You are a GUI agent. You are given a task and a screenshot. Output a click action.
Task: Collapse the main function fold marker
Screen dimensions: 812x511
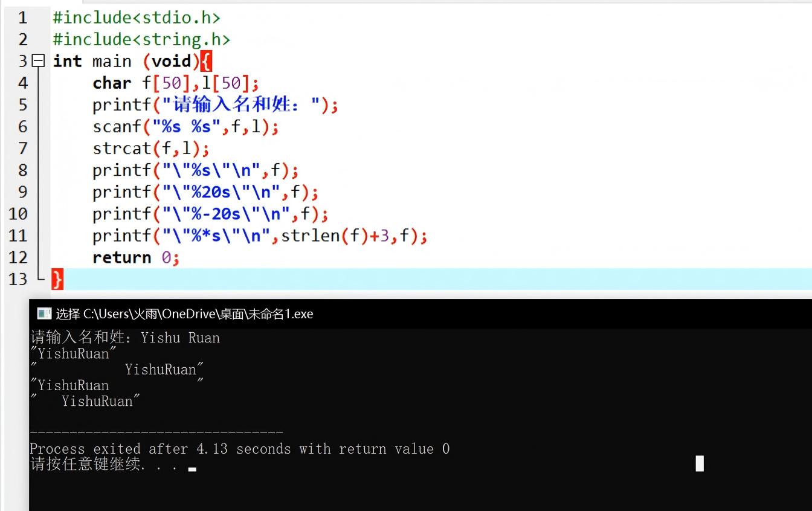coord(38,61)
